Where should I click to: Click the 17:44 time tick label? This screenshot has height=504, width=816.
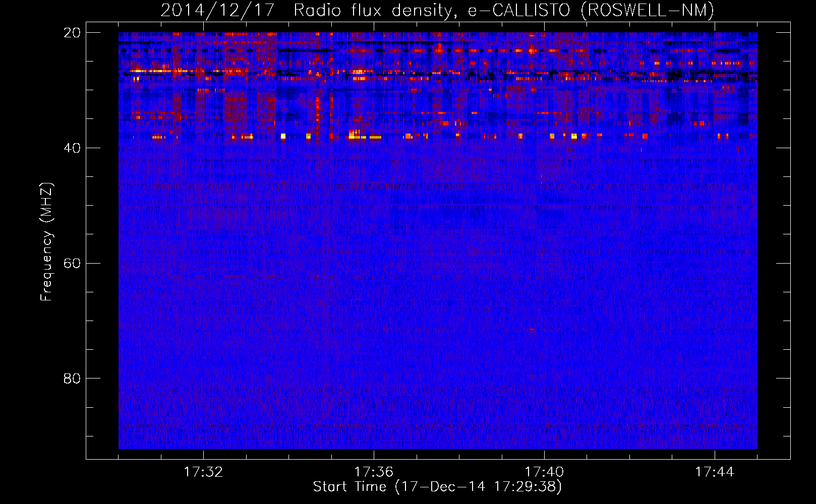[715, 472]
